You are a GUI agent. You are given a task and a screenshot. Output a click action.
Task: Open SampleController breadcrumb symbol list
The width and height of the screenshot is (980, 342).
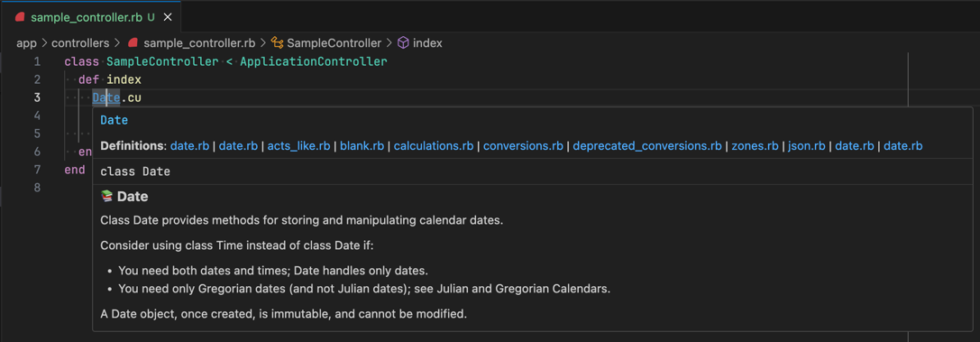[334, 43]
